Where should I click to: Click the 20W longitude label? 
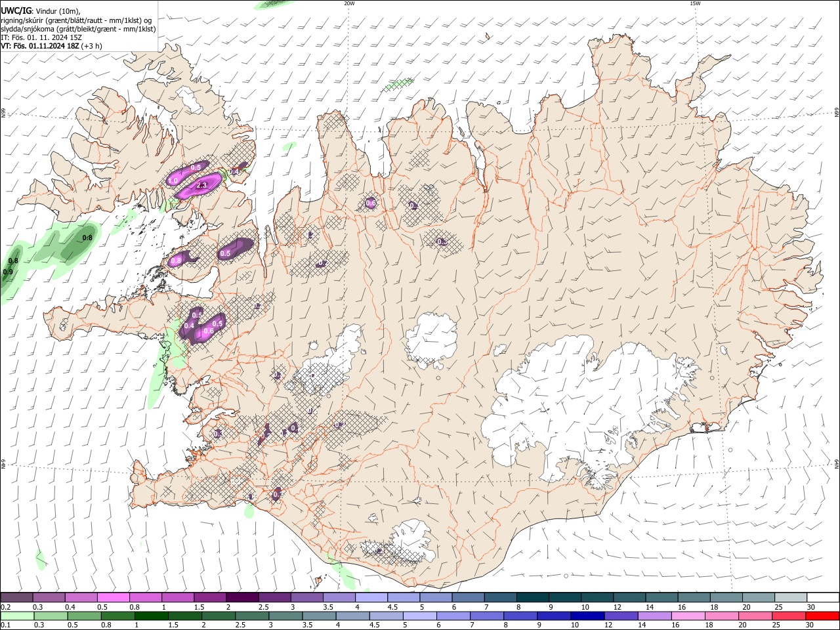tap(349, 3)
